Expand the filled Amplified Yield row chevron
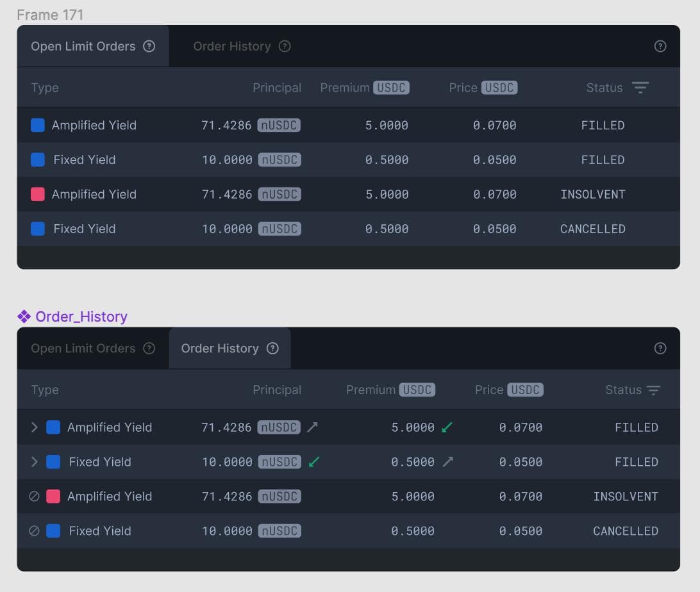 coord(35,427)
